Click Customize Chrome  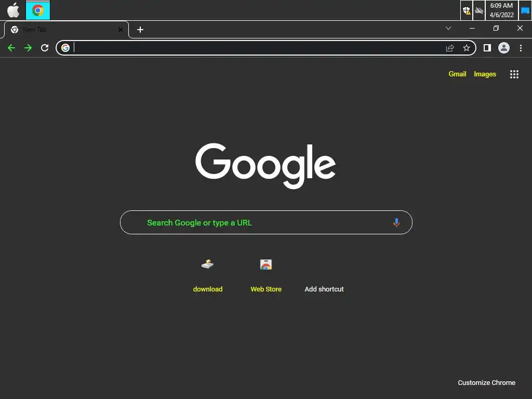pyautogui.click(x=486, y=383)
